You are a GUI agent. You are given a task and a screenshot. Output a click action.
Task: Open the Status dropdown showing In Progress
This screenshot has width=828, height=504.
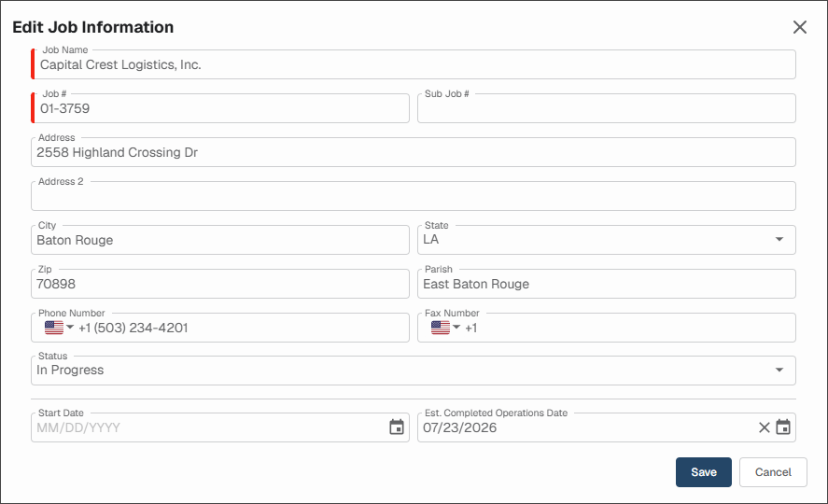pos(413,370)
